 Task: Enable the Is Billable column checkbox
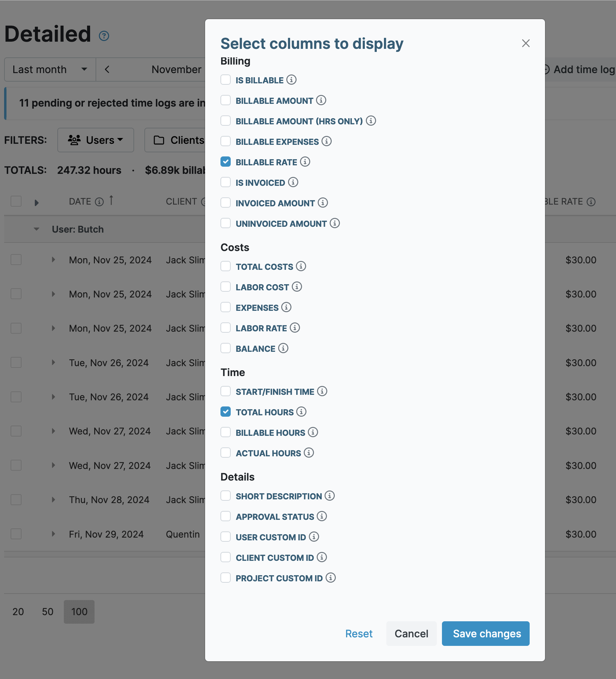pyautogui.click(x=225, y=80)
